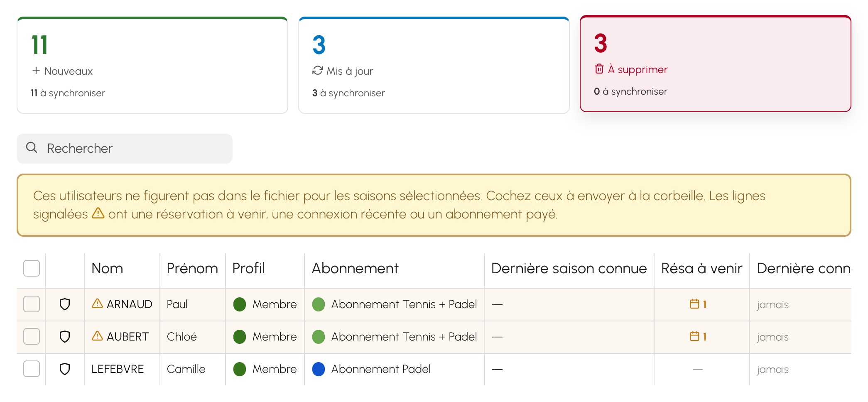Viewport: 868px width, 402px height.
Task: Tick the checkbox for Paul ARNAUD
Action: (32, 304)
